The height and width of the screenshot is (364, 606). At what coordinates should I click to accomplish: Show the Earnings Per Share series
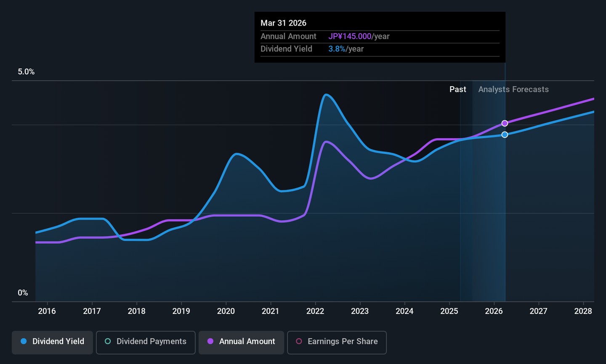[x=337, y=342]
